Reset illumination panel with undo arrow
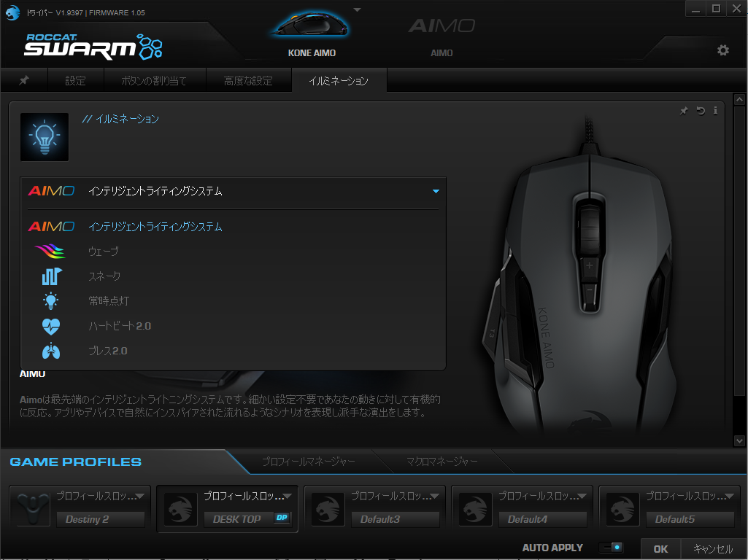 point(701,111)
